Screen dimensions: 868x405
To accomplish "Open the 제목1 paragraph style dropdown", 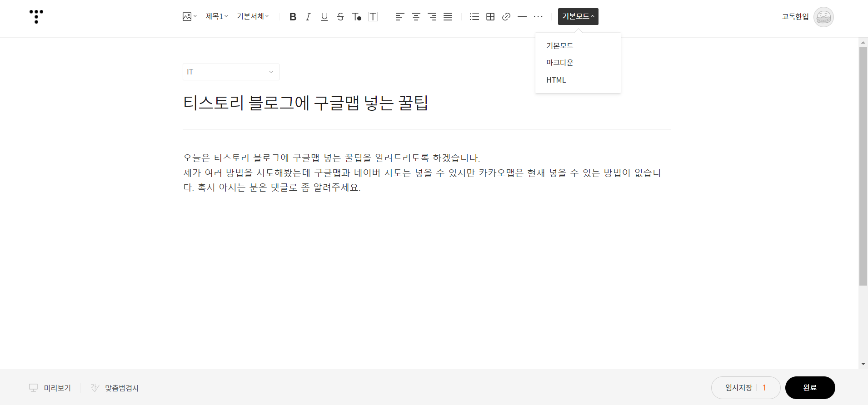I will 217,17.
